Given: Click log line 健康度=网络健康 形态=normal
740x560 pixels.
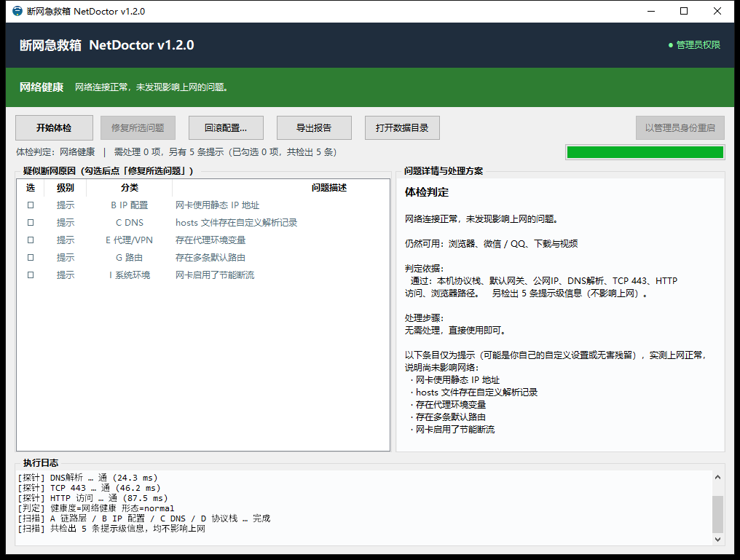Looking at the screenshot, I should 96,508.
